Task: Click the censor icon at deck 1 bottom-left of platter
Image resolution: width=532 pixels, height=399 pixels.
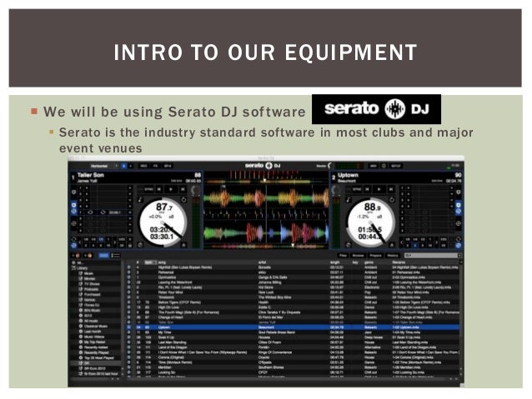Action: (140, 245)
